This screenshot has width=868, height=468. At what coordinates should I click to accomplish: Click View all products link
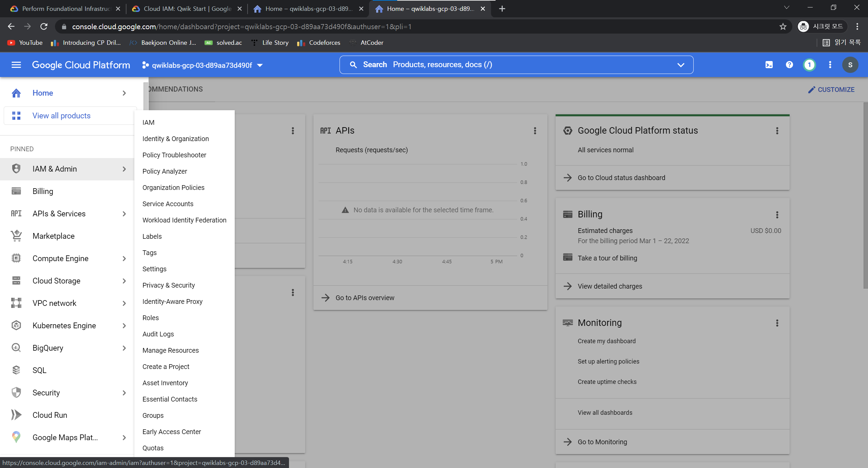pos(61,116)
